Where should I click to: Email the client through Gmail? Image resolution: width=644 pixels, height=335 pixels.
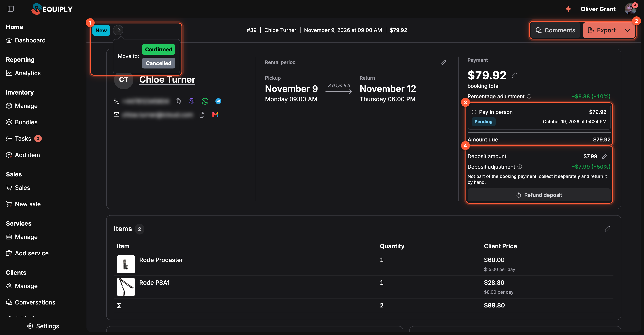(x=215, y=115)
